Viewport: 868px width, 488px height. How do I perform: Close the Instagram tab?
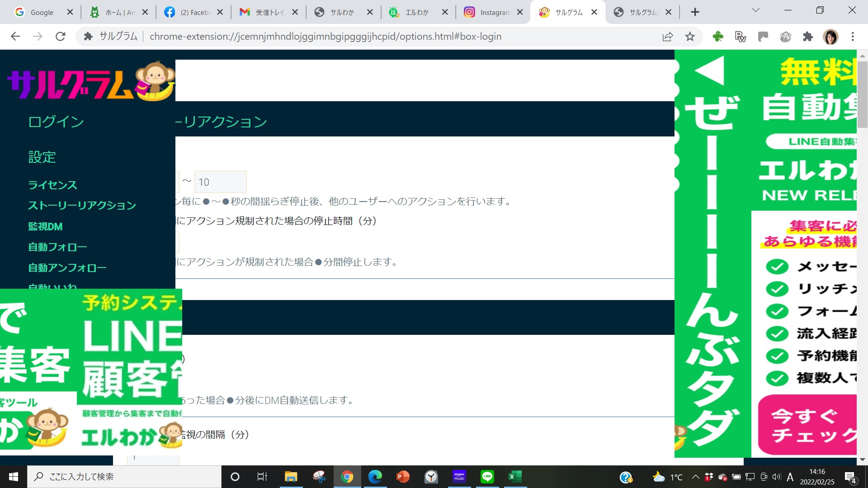pyautogui.click(x=520, y=12)
